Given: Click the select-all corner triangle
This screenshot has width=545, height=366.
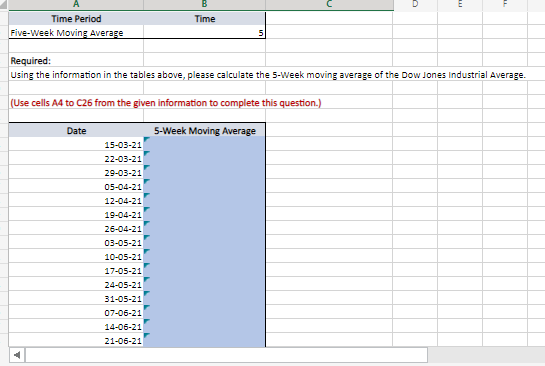Looking at the screenshot, I should click(x=4, y=5).
